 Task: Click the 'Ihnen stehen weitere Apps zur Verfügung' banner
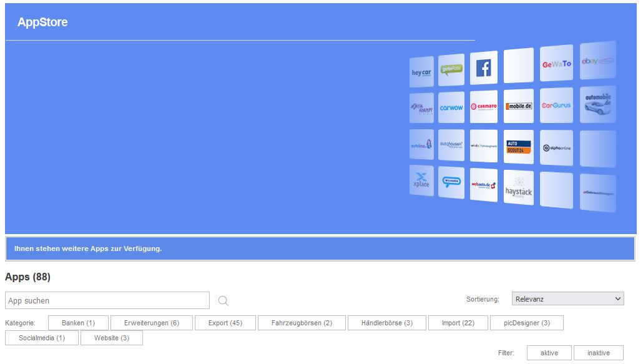coord(320,249)
